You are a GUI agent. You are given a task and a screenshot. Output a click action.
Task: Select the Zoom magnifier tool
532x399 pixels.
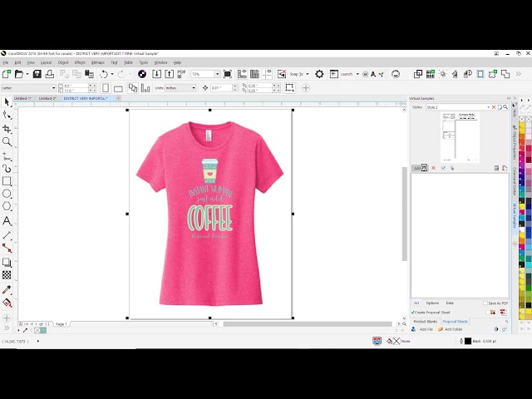7,141
